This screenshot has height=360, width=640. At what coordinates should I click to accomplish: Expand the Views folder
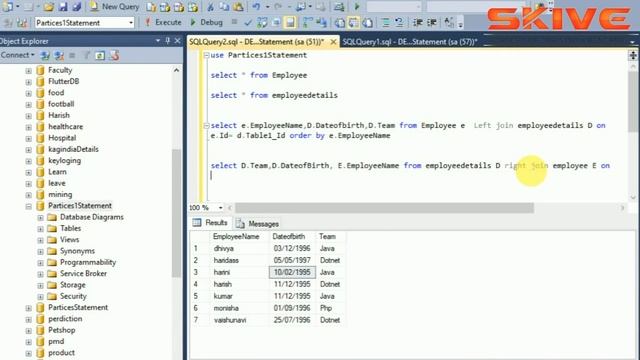click(x=40, y=240)
